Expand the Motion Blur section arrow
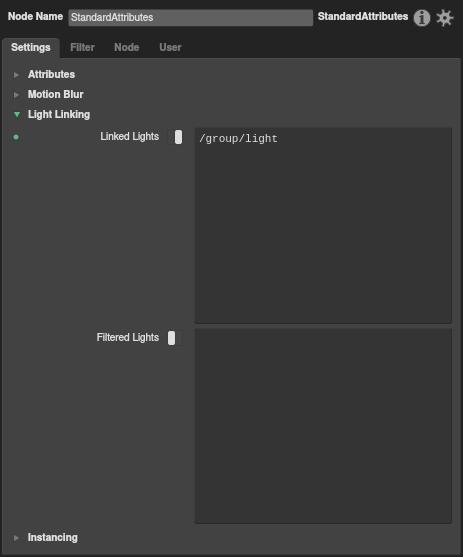 tap(16, 94)
